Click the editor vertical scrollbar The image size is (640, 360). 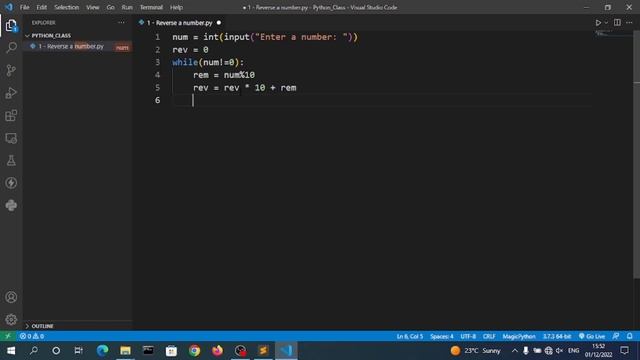point(637,154)
